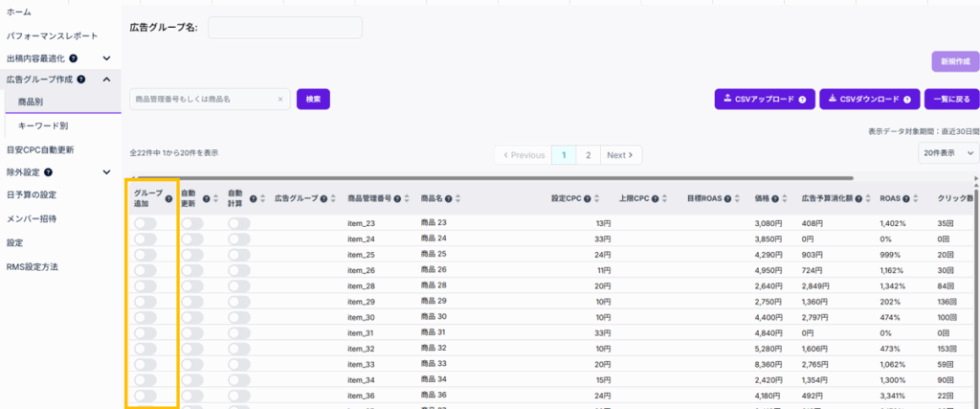Toggle グループ追加 switch for item_23
Screen dimensions: 980x409
(145, 223)
